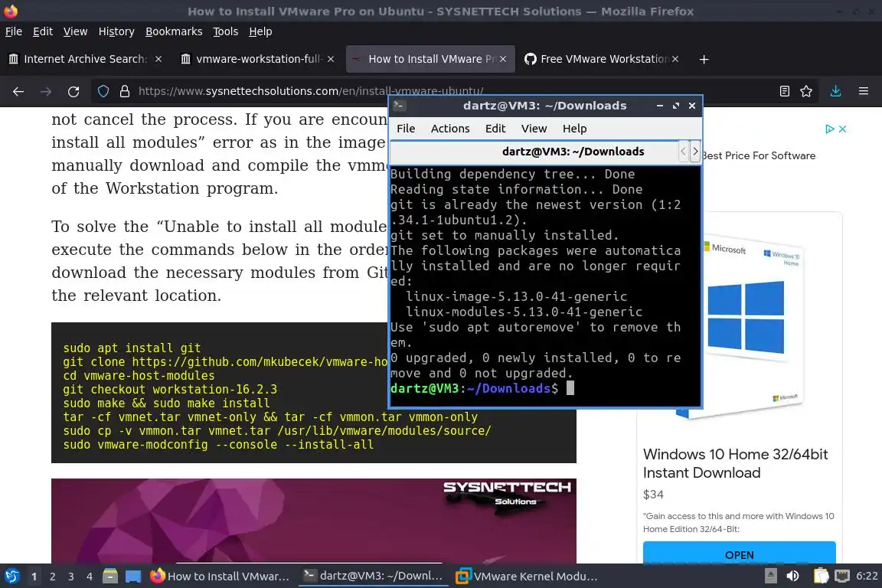This screenshot has height=588, width=882.
Task: Open Firefox Edit menu
Action: pos(43,31)
